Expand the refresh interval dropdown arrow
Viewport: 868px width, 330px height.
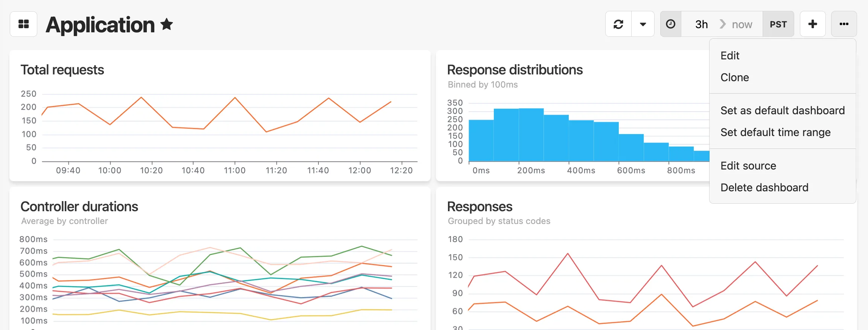point(643,24)
